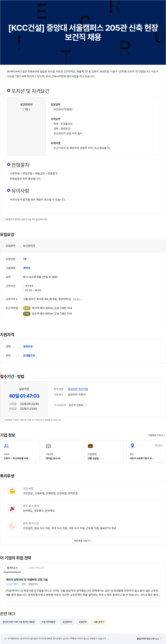The height and width of the screenshot is (644, 166).
Task: Click the info icon beside 채용정보에 잘못된 내용
Action: point(2,219)
